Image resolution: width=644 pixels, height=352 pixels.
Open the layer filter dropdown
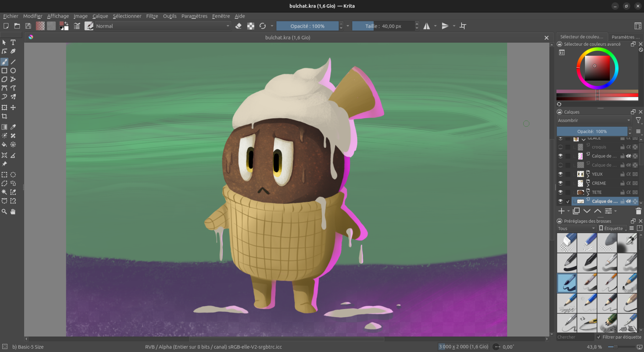[x=638, y=121]
